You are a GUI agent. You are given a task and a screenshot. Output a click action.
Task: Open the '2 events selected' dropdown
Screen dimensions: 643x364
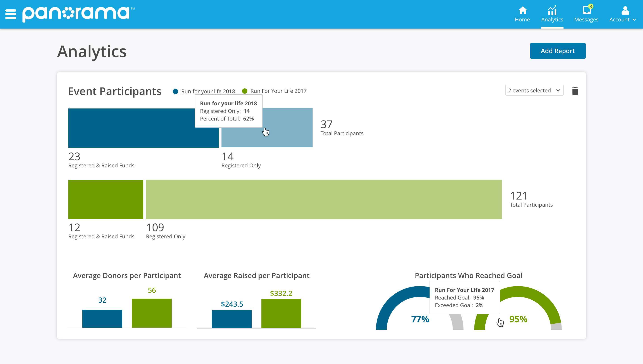[x=534, y=90]
